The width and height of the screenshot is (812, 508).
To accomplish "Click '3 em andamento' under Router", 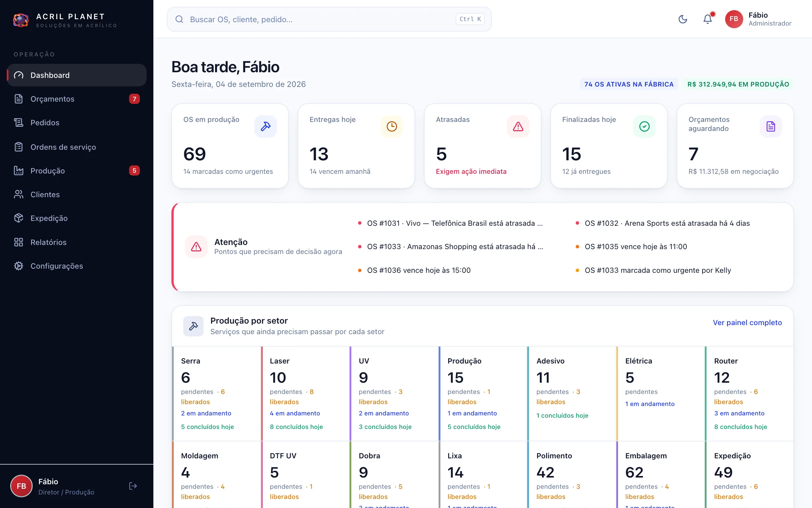I will (x=739, y=413).
